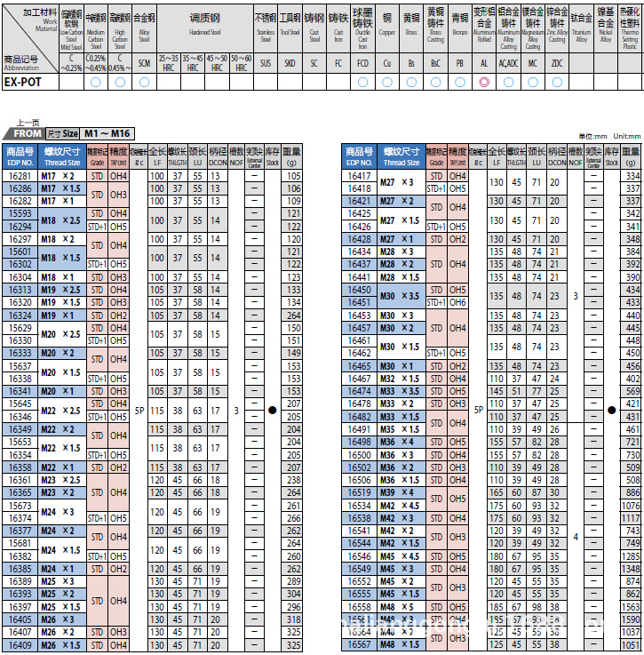Click the Unit:mm note
The image size is (644, 655).
coord(626,136)
